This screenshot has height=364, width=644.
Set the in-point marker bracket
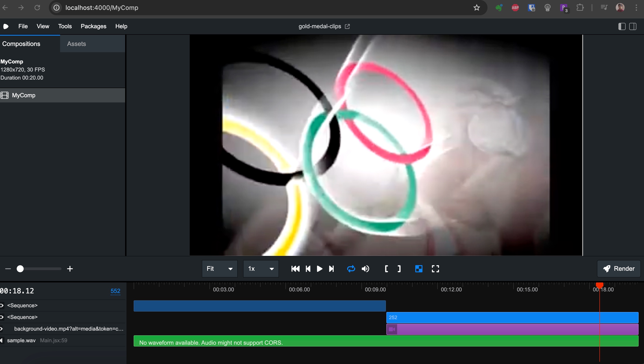tap(386, 269)
